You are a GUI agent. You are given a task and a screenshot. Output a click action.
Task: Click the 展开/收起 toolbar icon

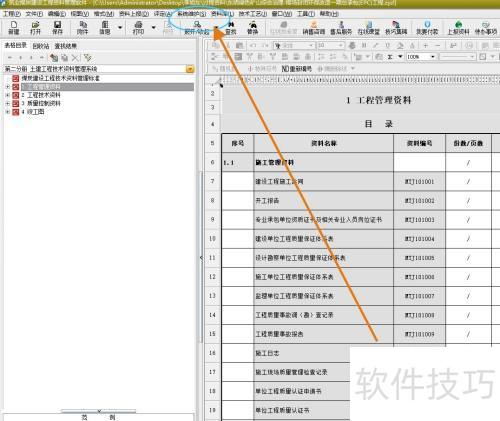[x=197, y=28]
